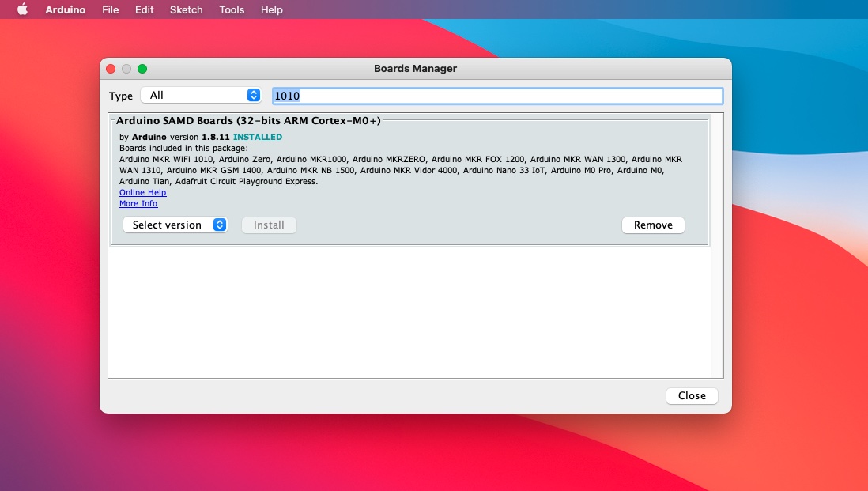Image resolution: width=868 pixels, height=491 pixels.
Task: Open the File menu
Action: tap(111, 10)
